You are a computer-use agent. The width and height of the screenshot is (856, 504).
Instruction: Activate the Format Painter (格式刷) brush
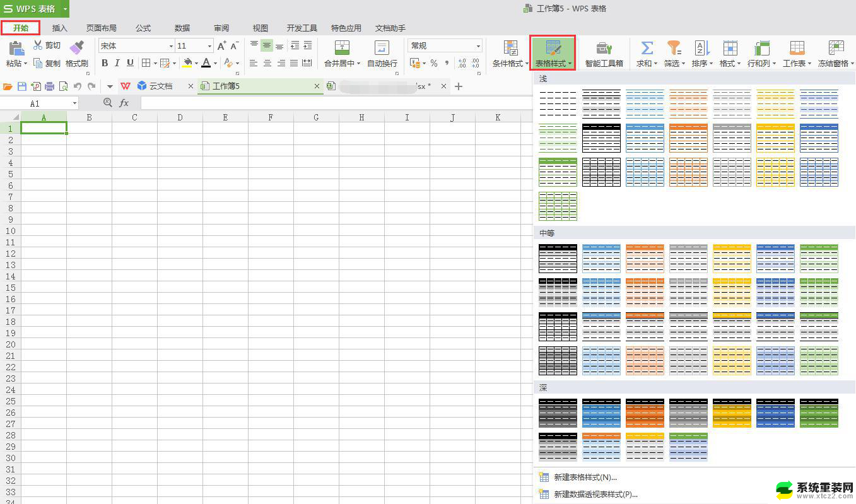(76, 47)
